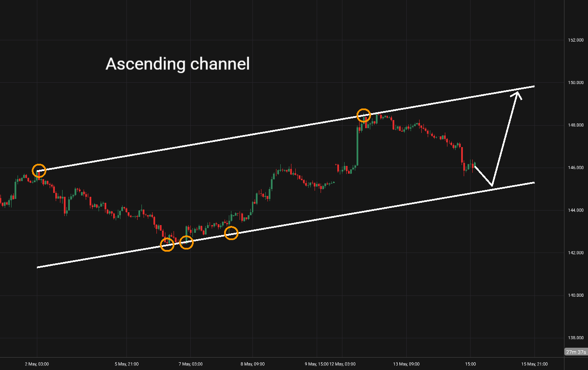Click the 27m 37s candle countdown timer
This screenshot has width=588, height=370.
(576, 352)
